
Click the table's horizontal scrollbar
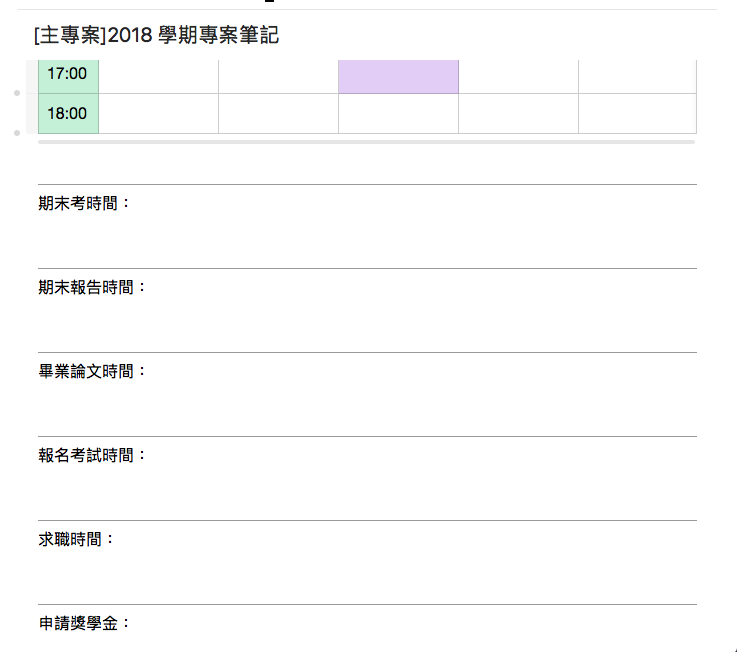coord(366,142)
